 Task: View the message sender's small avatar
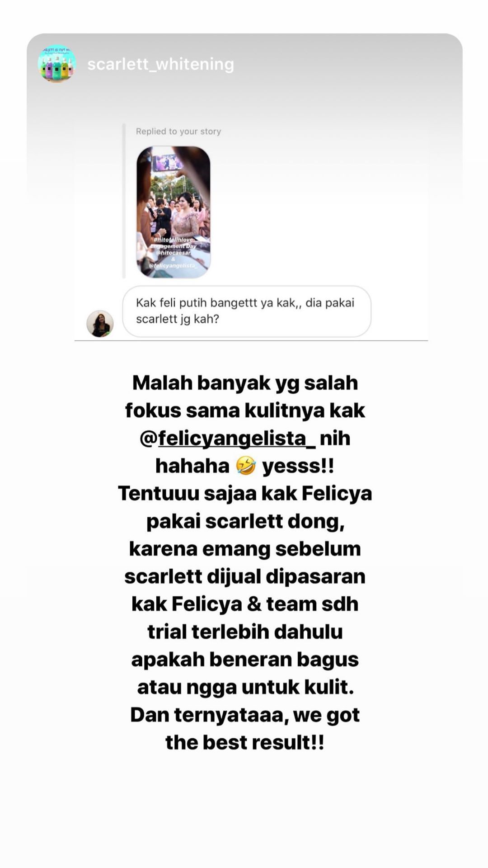pyautogui.click(x=100, y=323)
